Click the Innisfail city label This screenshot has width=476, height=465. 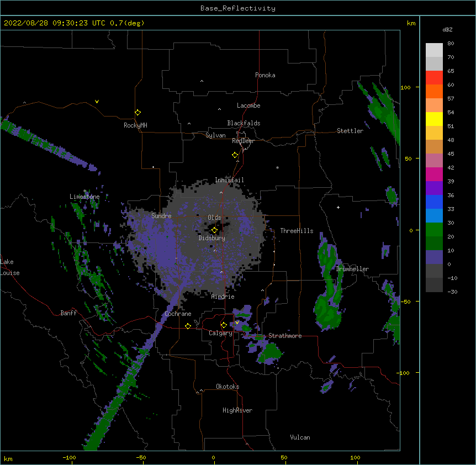pyautogui.click(x=229, y=180)
